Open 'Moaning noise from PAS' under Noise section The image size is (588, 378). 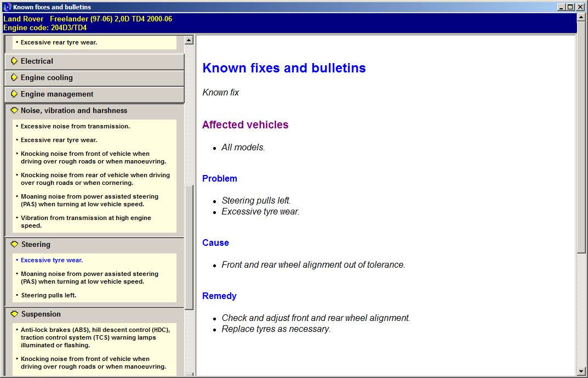click(90, 200)
